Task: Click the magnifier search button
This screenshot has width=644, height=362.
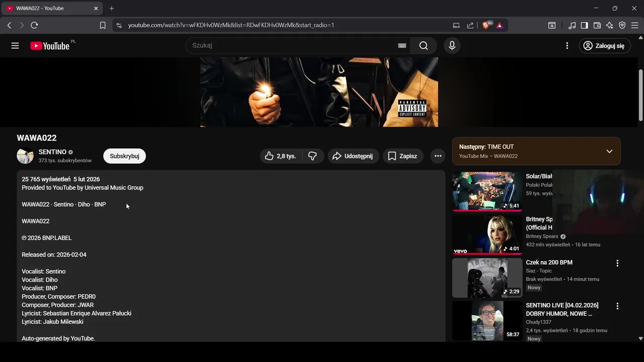Action: [424, 46]
